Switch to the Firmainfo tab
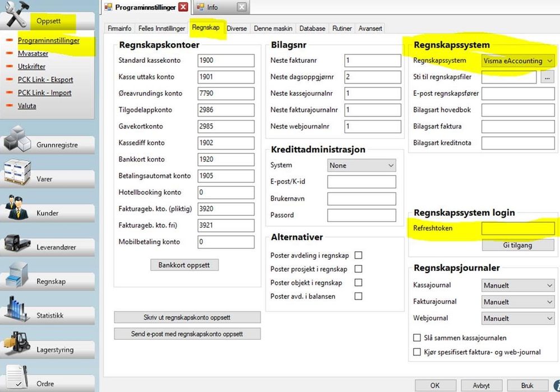This screenshot has height=392, width=560. pos(119,28)
